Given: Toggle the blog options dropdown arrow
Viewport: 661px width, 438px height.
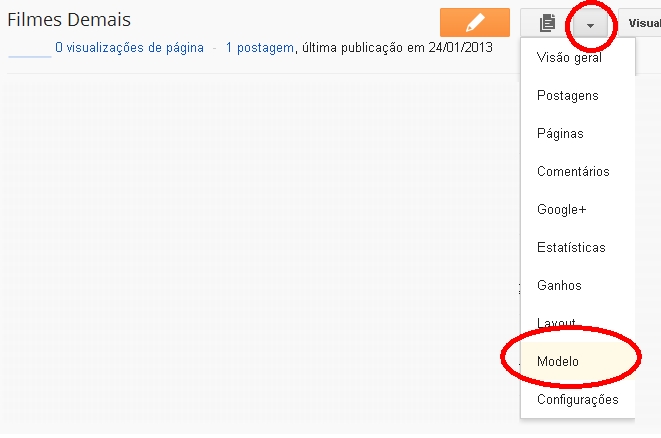Looking at the screenshot, I should click(x=590, y=22).
